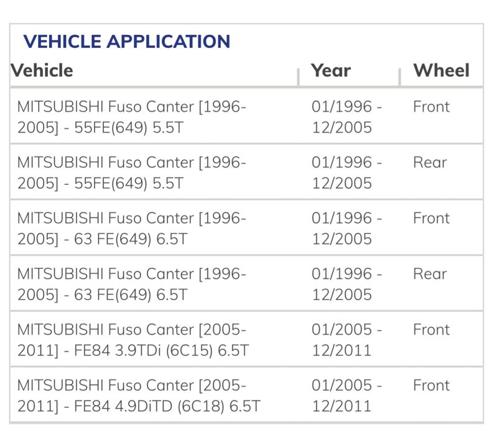Screen dimensions: 504x436
Task: Click the divider between Vehicle and Year headers
Action: pyautogui.click(x=299, y=75)
